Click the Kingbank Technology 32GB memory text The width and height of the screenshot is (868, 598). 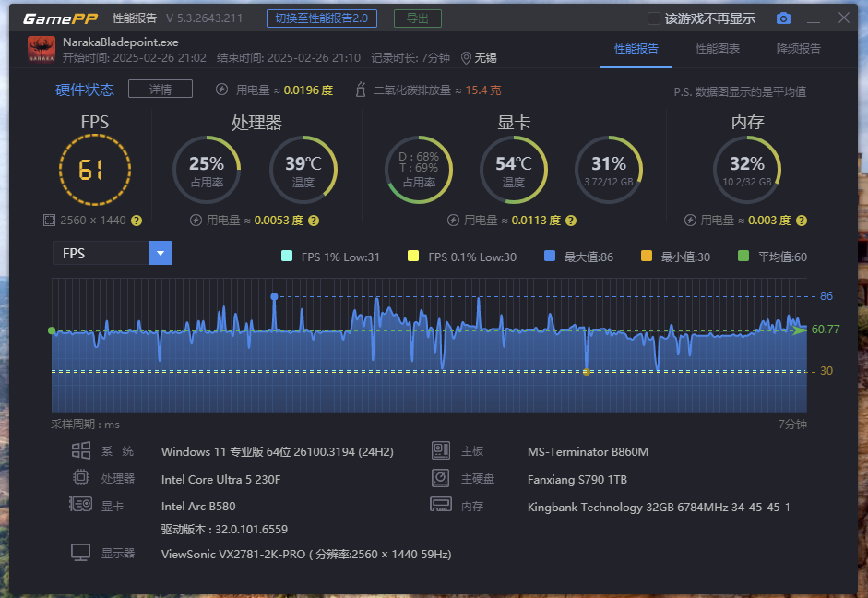coord(659,508)
